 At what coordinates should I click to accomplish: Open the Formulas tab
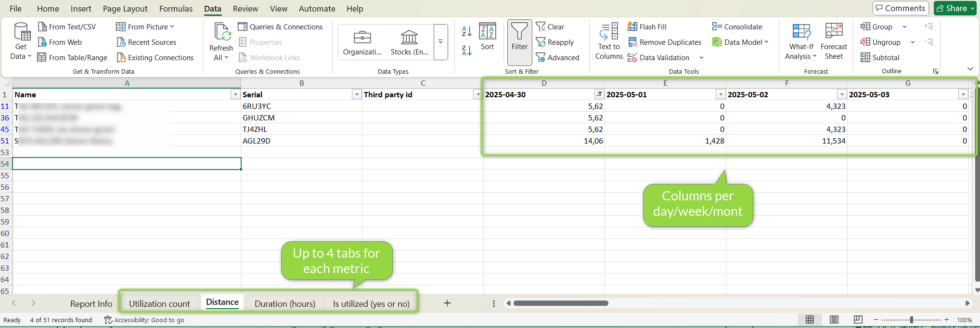pos(176,9)
